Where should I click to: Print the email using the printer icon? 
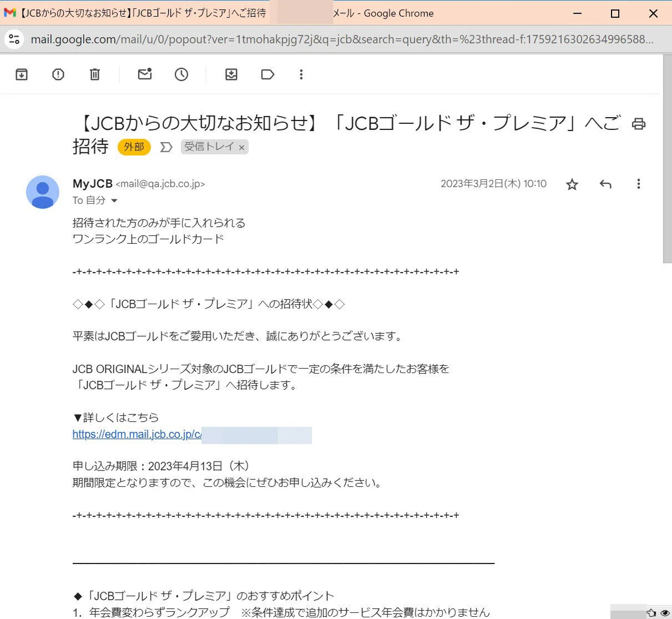tap(638, 124)
